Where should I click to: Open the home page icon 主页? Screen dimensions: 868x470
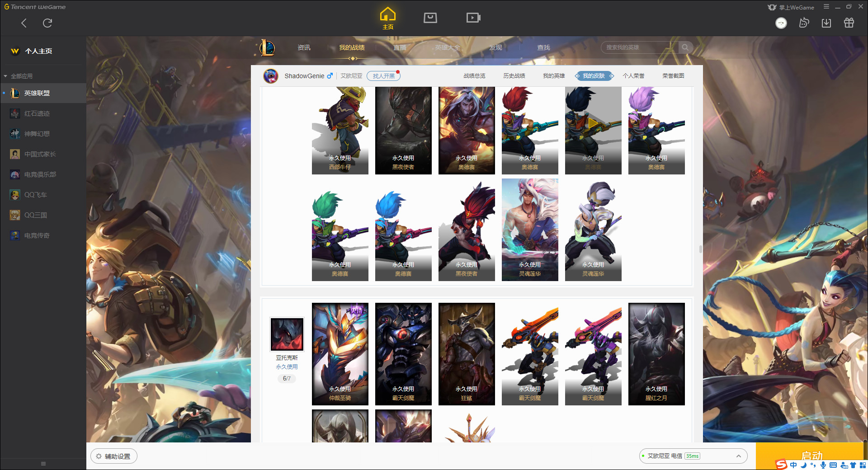pos(388,19)
